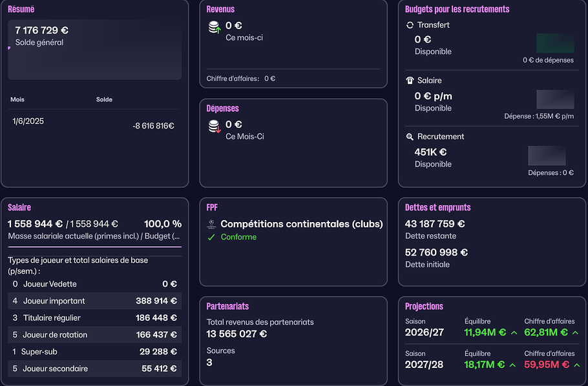Screen dimensions: 588x386
Task: Select the Joueur important salary row
Action: tap(94, 301)
